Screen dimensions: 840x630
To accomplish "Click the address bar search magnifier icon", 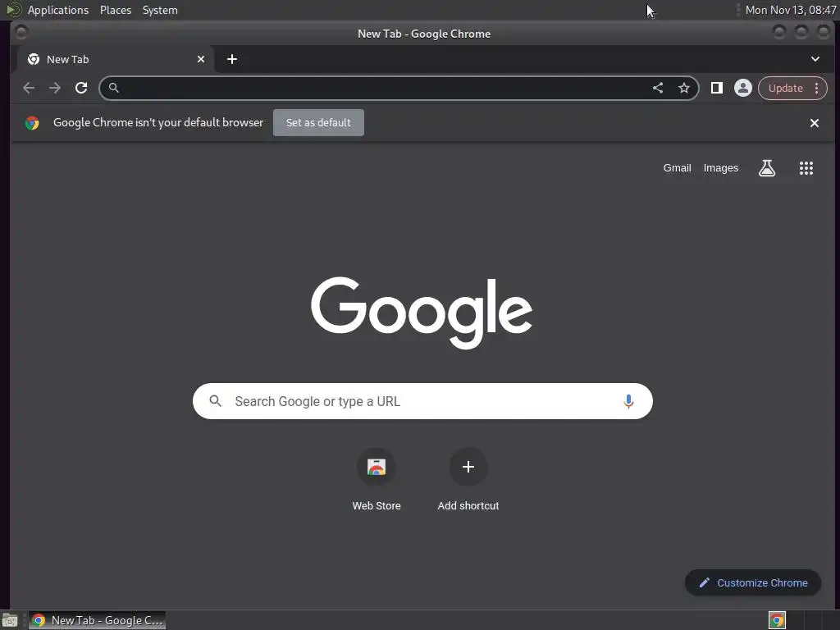I will click(113, 88).
